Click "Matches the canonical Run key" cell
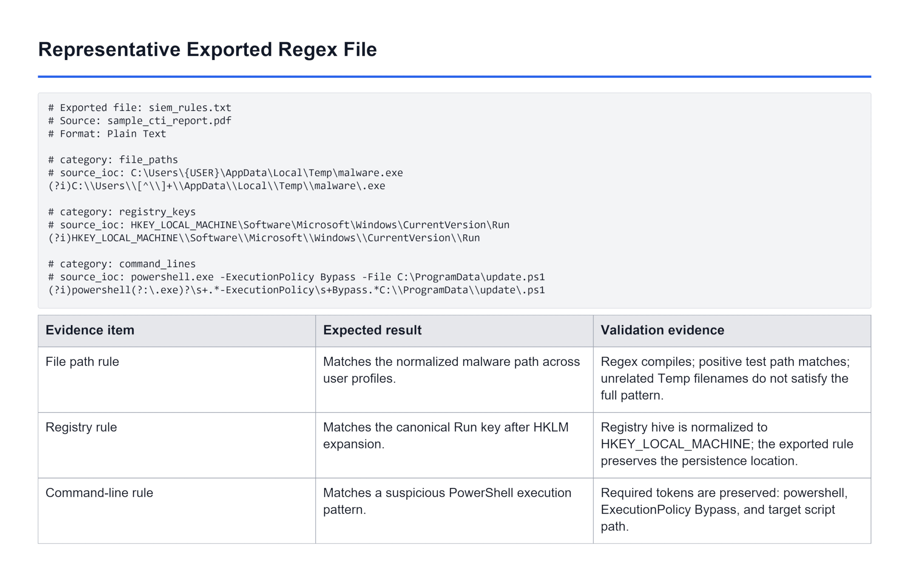This screenshot has height=588, width=909. [x=454, y=445]
